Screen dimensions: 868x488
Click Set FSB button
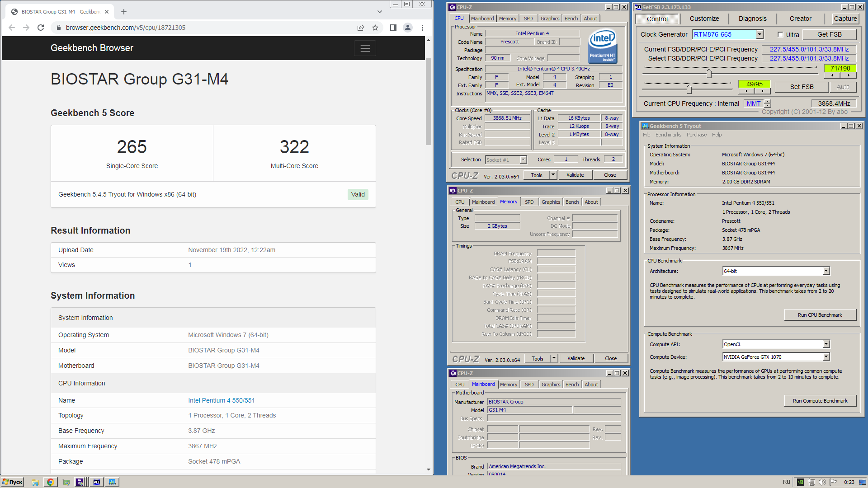[x=802, y=87]
